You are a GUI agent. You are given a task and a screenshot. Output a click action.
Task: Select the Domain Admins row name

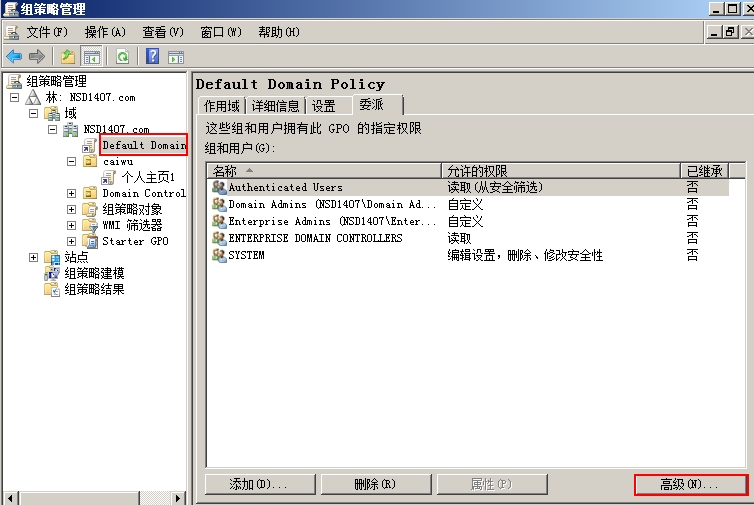tap(332, 204)
